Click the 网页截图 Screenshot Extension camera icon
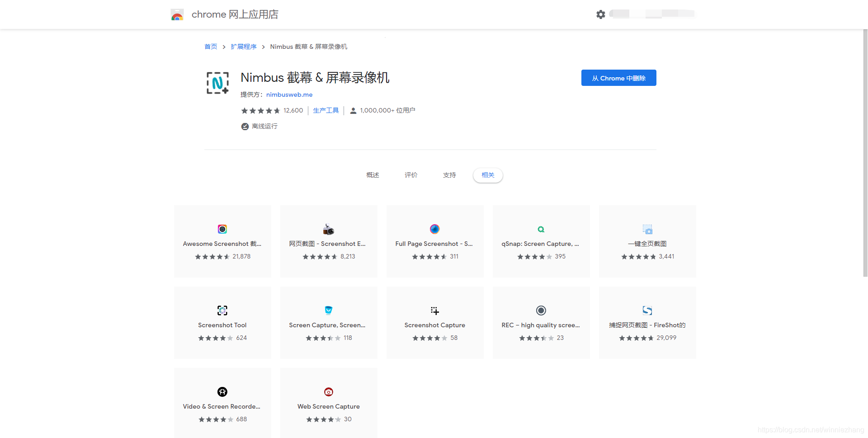 point(329,229)
